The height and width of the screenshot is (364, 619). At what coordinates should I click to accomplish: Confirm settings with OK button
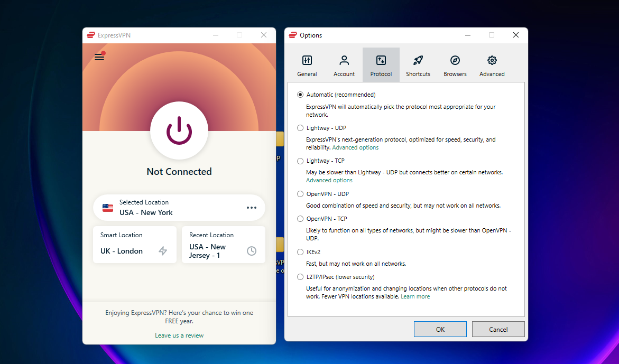(x=440, y=329)
